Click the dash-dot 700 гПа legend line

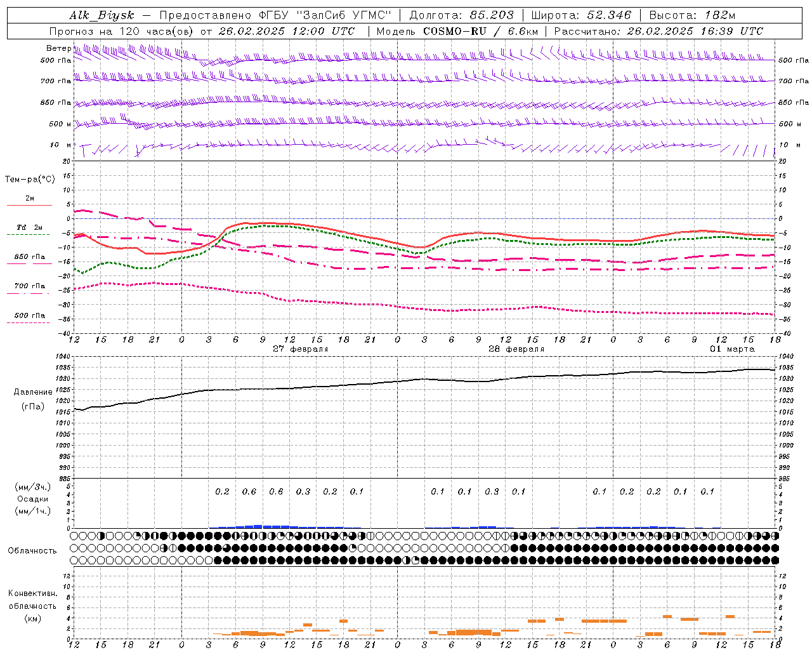28,293
